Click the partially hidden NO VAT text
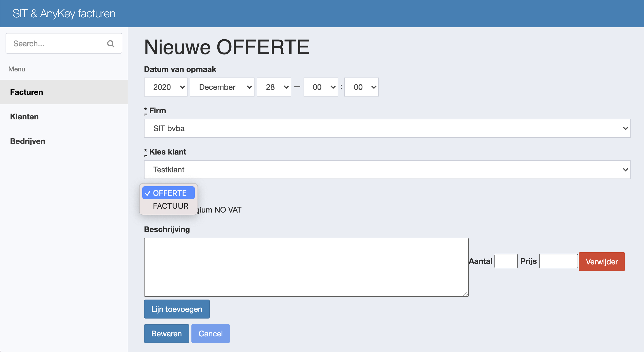The image size is (644, 352). click(x=220, y=210)
